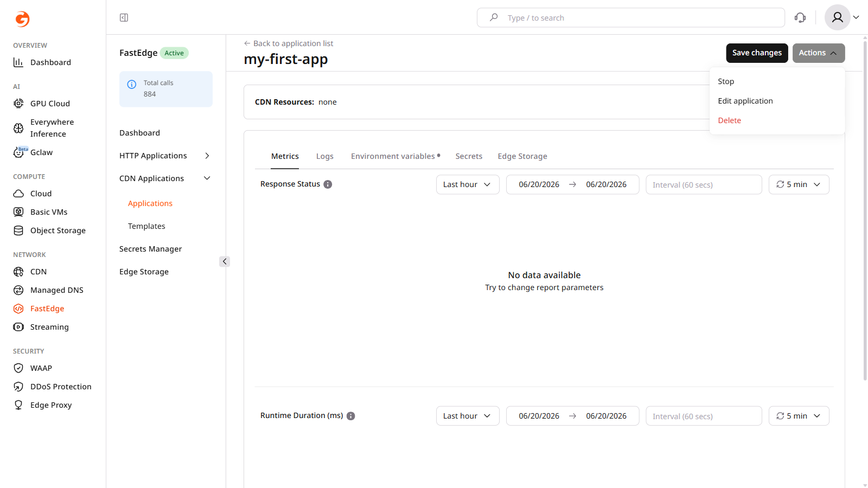Click Runtime Duration start date 06/20/2026

(x=539, y=416)
